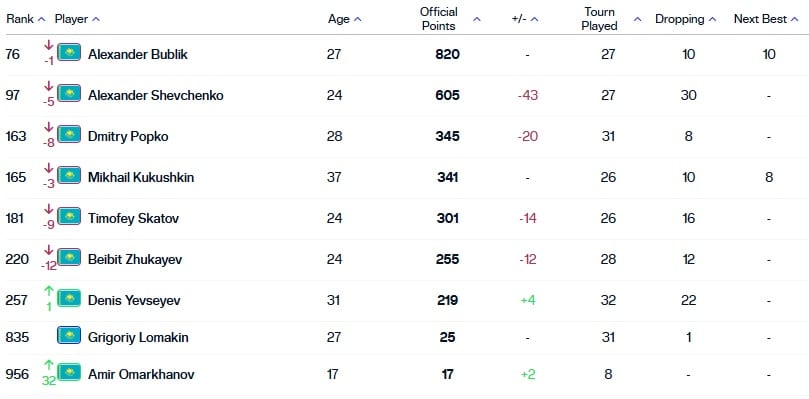This screenshot has height=399, width=809.
Task: Sort by Tourn Played arrow
Action: [638, 20]
